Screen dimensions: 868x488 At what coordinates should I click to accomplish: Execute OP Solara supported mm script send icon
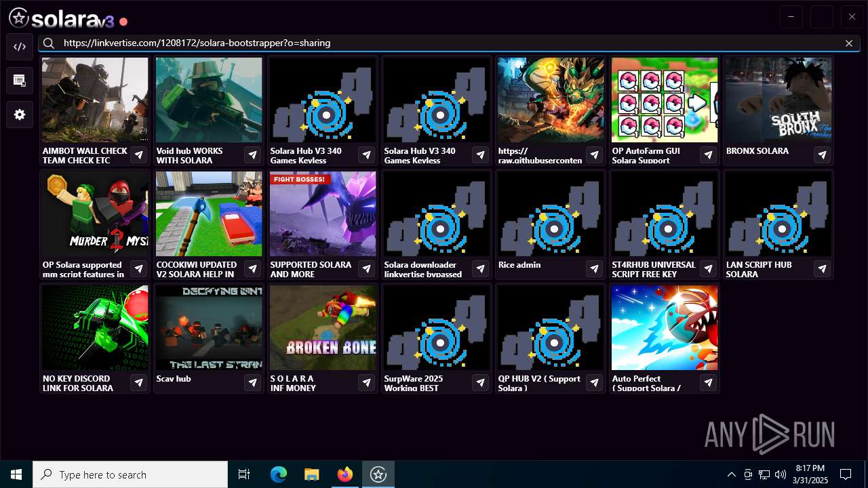pyautogui.click(x=139, y=269)
